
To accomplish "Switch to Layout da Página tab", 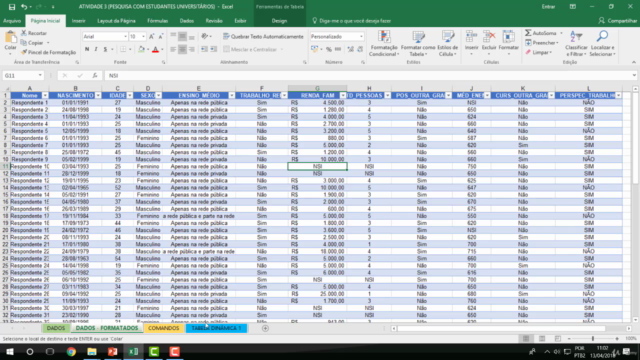I will (x=116, y=21).
